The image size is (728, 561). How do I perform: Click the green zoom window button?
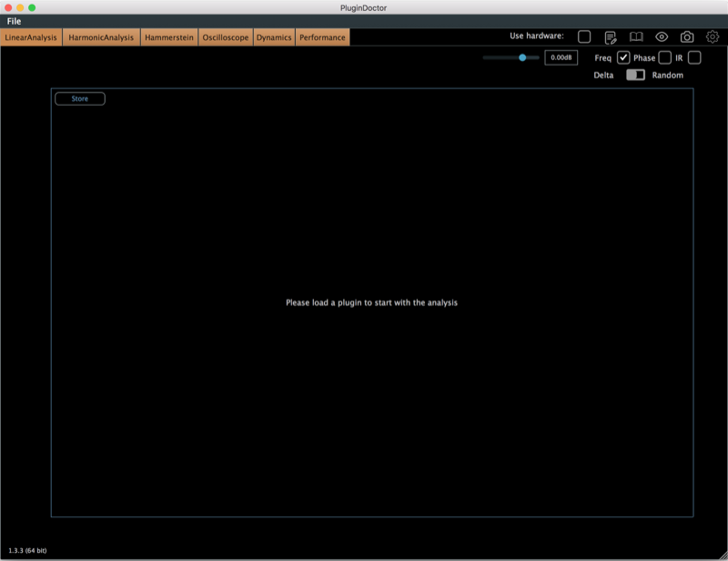click(x=32, y=7)
